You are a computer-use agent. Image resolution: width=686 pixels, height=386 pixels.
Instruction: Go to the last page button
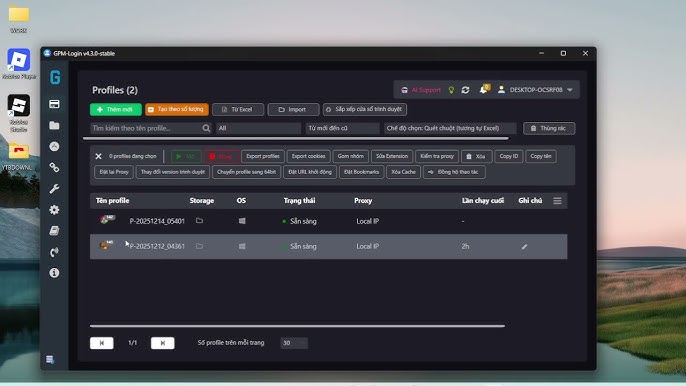click(x=163, y=343)
